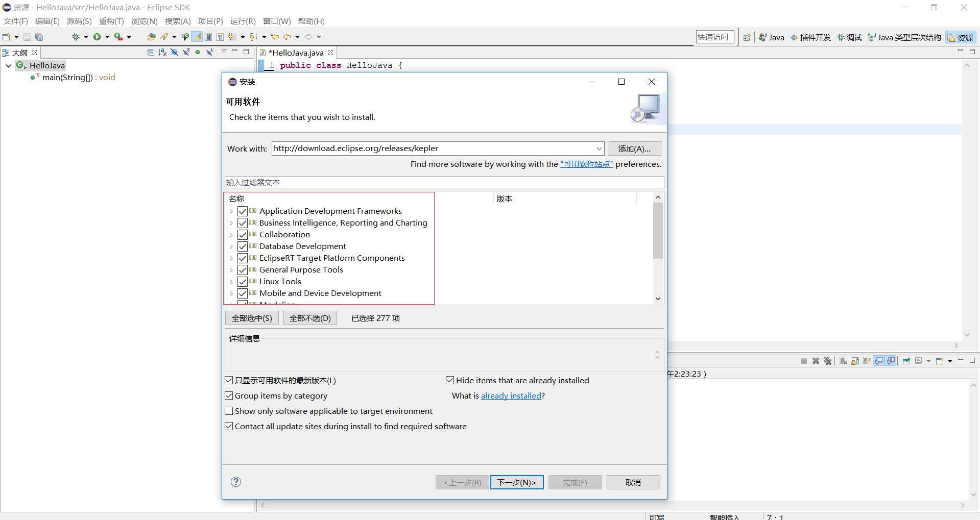Viewport: 980px width, 520px height.
Task: Click the New file wizard toolbar icon
Action: 7,37
